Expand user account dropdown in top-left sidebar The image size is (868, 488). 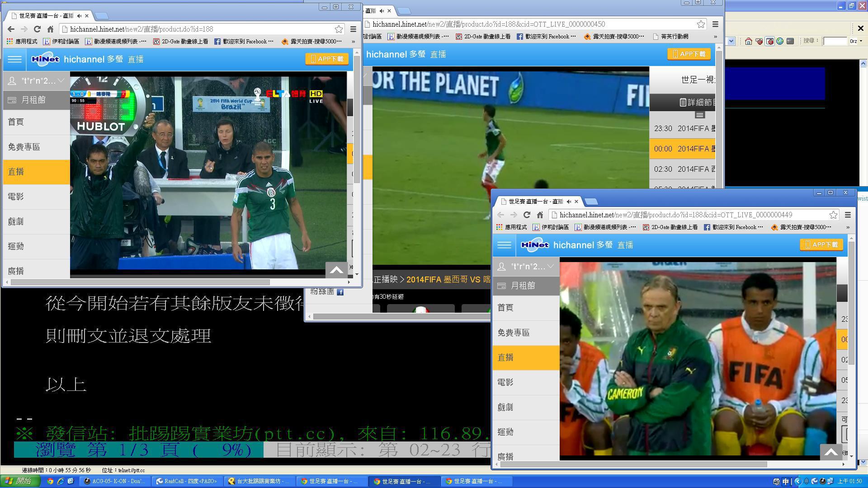[61, 80]
